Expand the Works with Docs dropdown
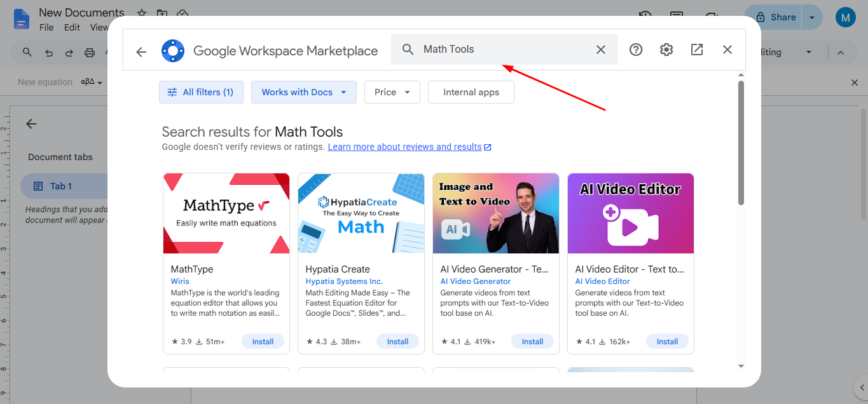This screenshot has width=868, height=404. click(304, 92)
